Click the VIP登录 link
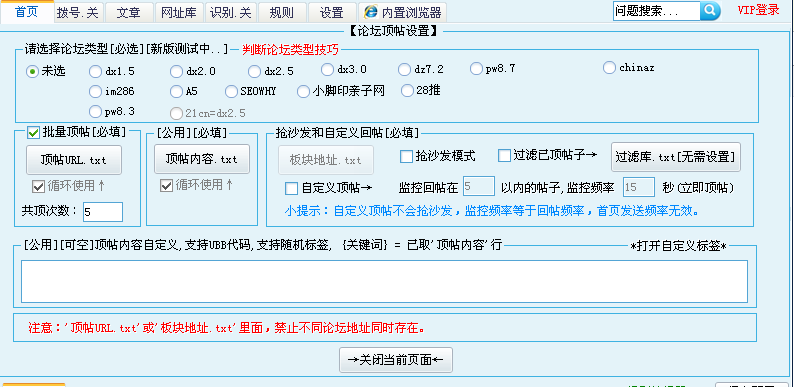The image size is (794, 387). (758, 10)
